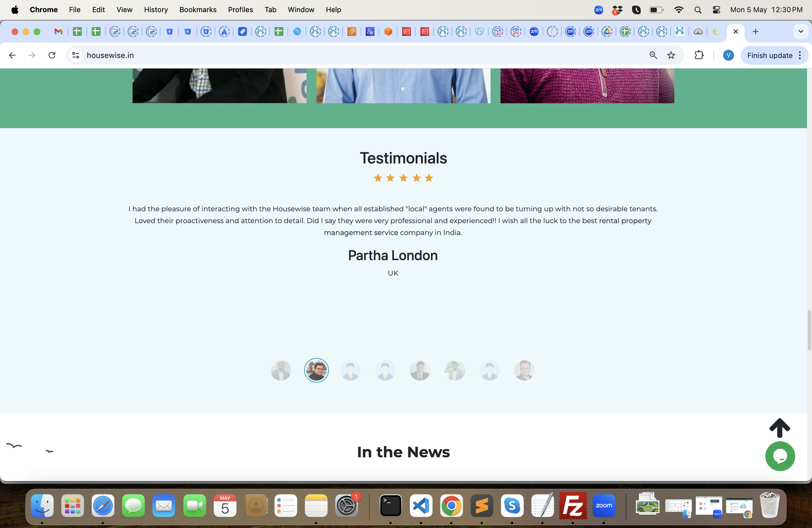Open site information icon in address bar

76,55
